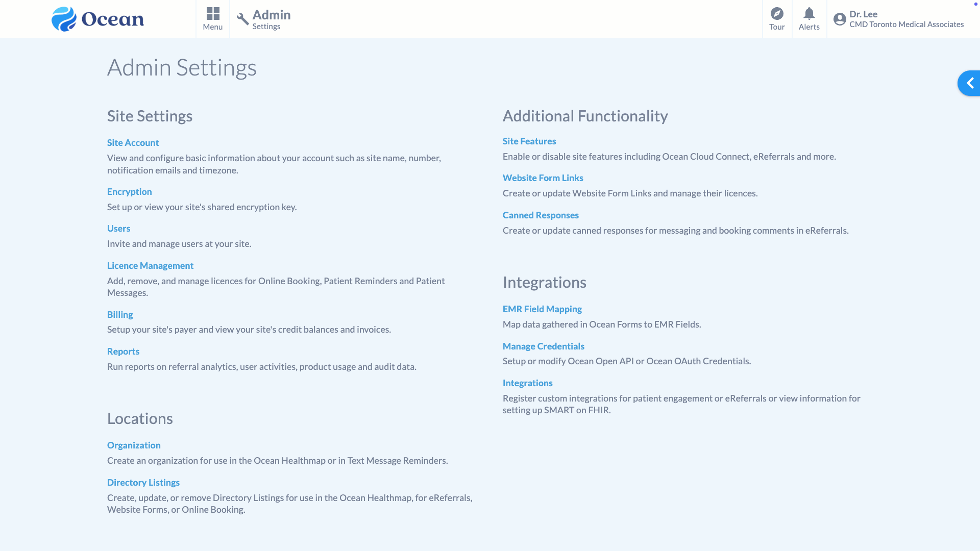Open Directory Listings

143,483
